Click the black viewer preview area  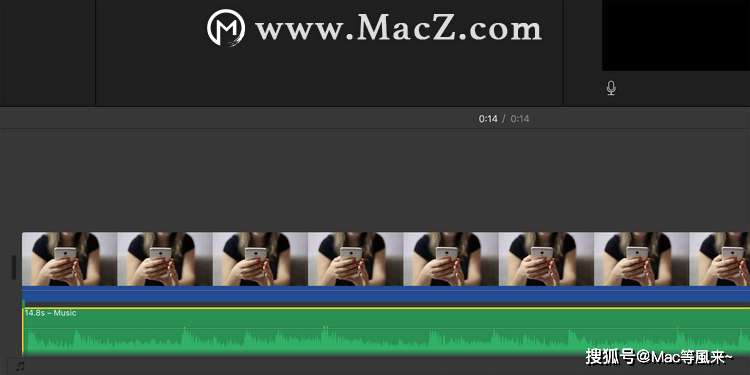pyautogui.click(x=676, y=35)
